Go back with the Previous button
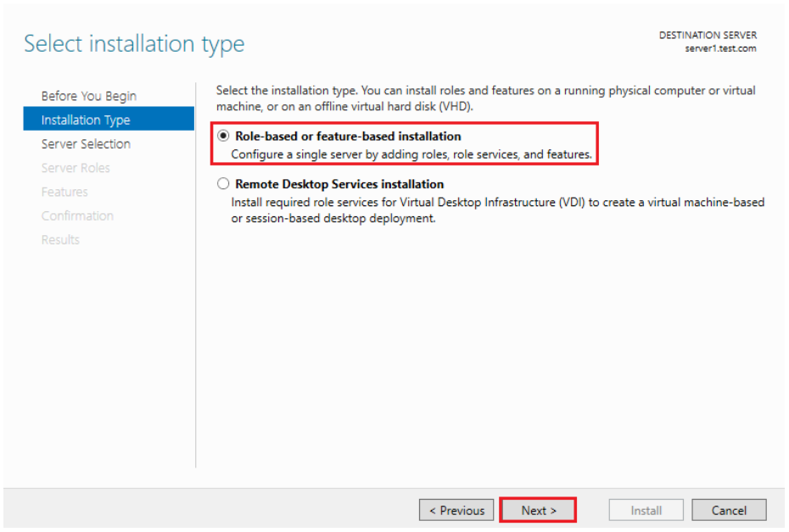This screenshot has width=789, height=532. click(456, 510)
